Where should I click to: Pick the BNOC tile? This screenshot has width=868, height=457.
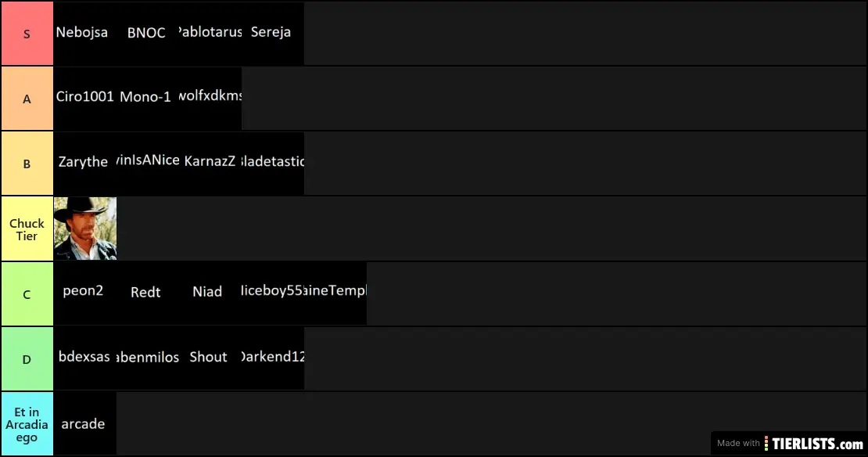147,34
